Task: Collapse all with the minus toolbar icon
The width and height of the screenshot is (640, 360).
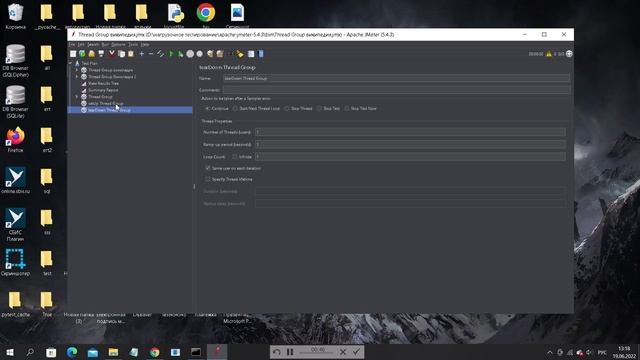Action: 151,54
